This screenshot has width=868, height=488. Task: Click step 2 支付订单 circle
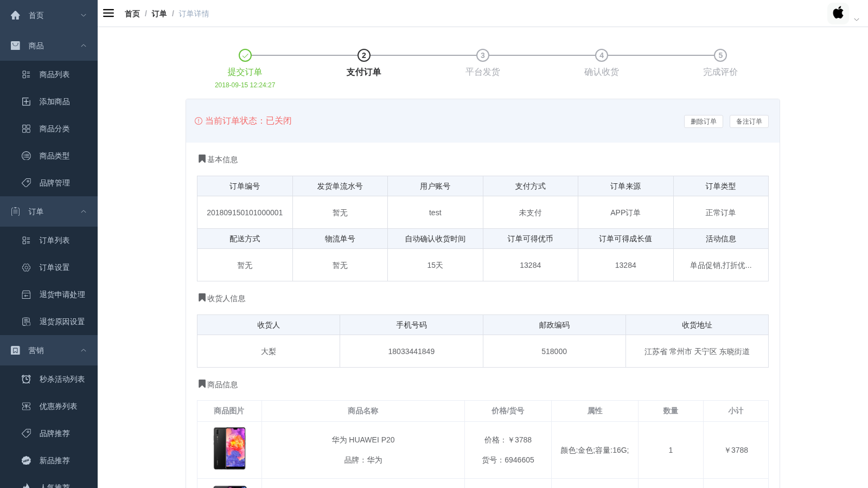(x=363, y=55)
